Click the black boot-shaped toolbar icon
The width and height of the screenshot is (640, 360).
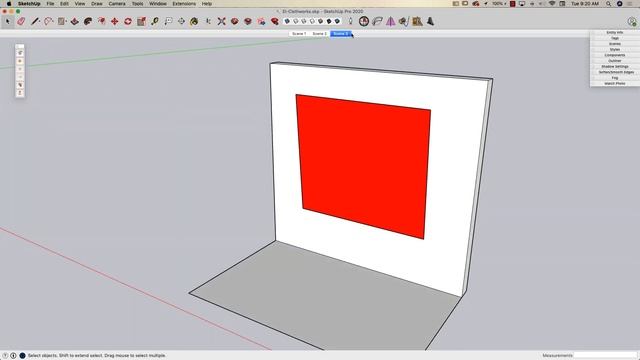(x=430, y=21)
